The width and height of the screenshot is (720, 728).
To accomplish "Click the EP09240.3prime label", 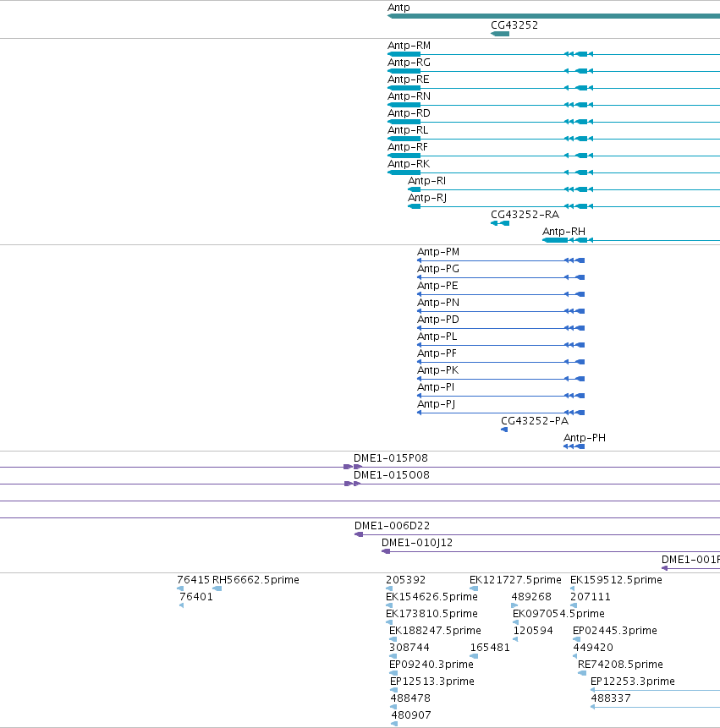I will click(431, 665).
